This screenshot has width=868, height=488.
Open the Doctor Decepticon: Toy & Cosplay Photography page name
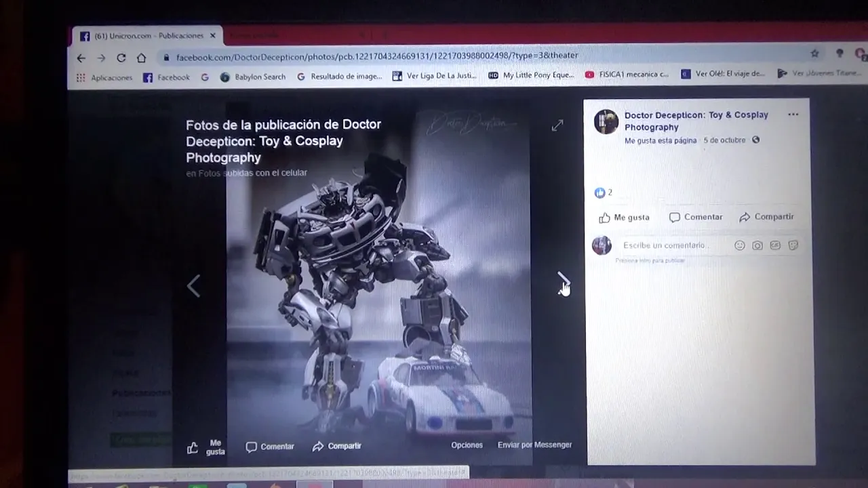(696, 121)
